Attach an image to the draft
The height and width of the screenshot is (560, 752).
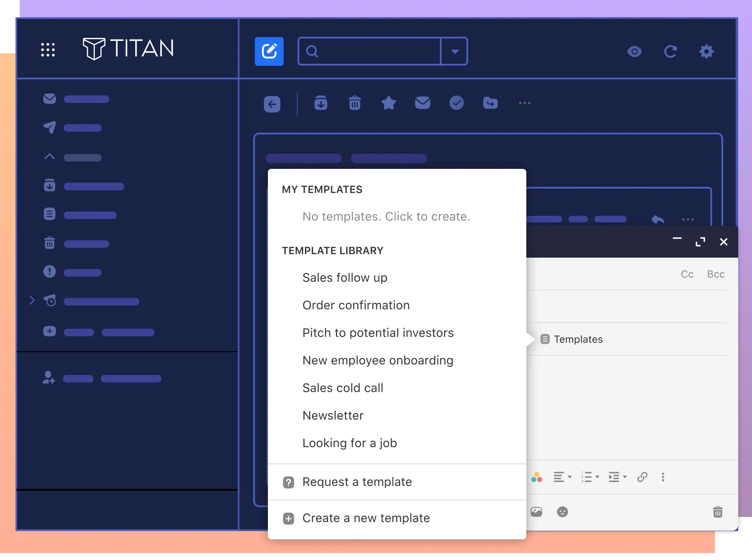pyautogui.click(x=536, y=512)
